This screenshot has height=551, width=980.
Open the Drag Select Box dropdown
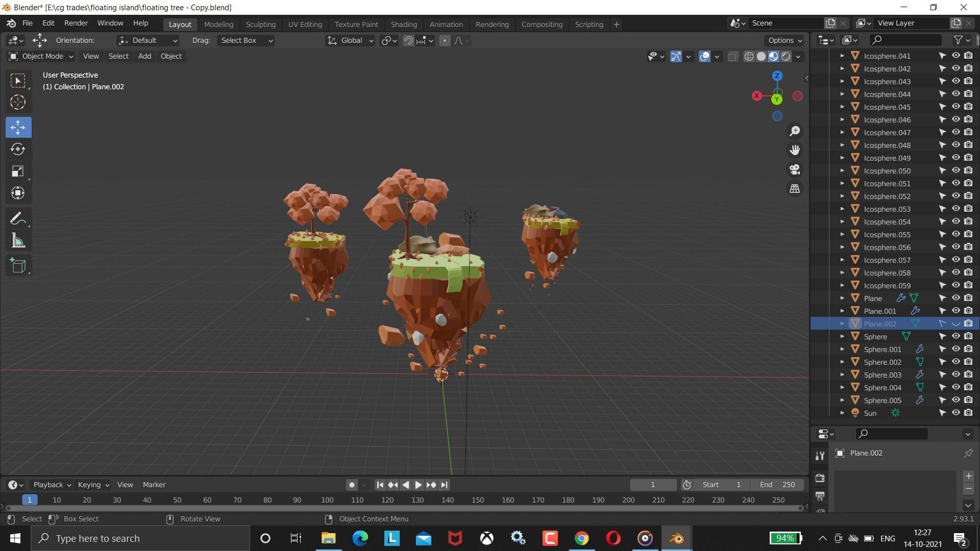tap(246, 40)
